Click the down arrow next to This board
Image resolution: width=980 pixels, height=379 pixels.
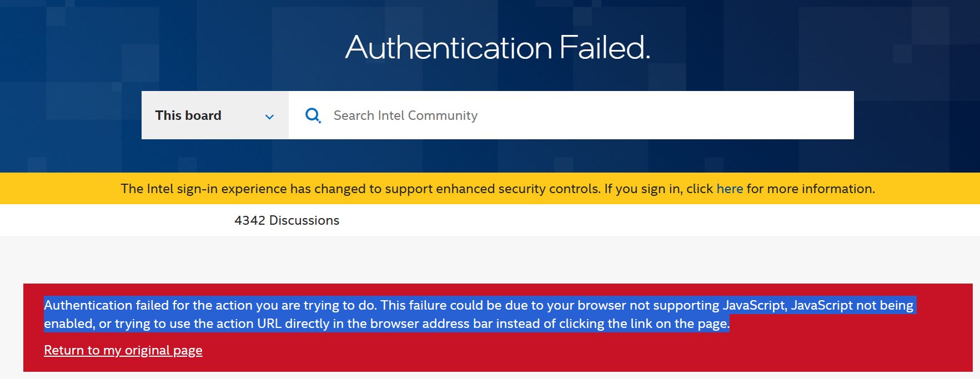[x=270, y=117]
